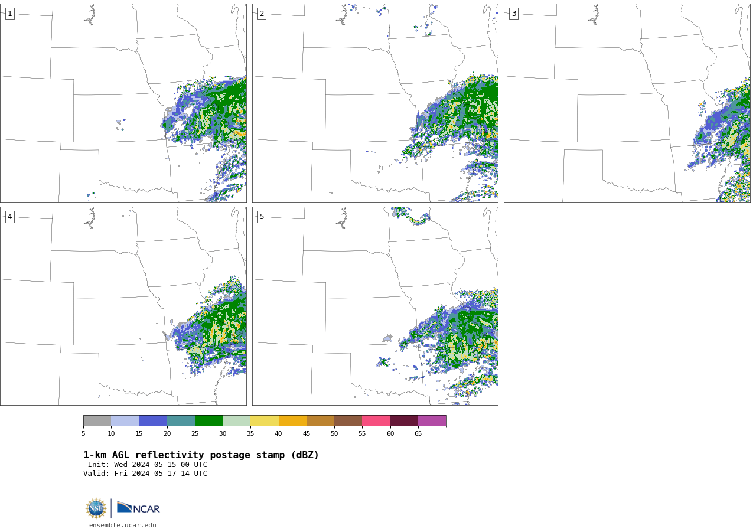
Task: Open ensemble member 3 reflectivity map
Action: tap(627, 103)
